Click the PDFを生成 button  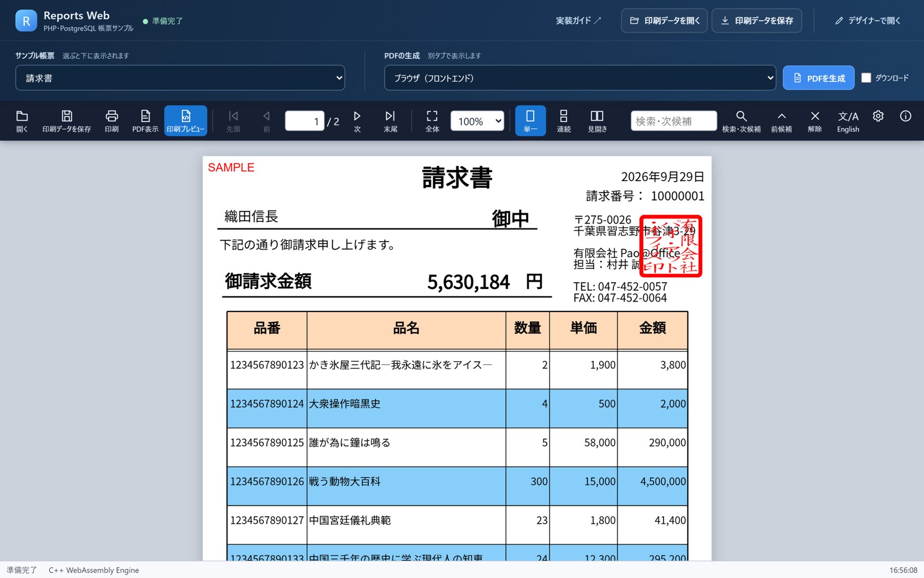[818, 77]
